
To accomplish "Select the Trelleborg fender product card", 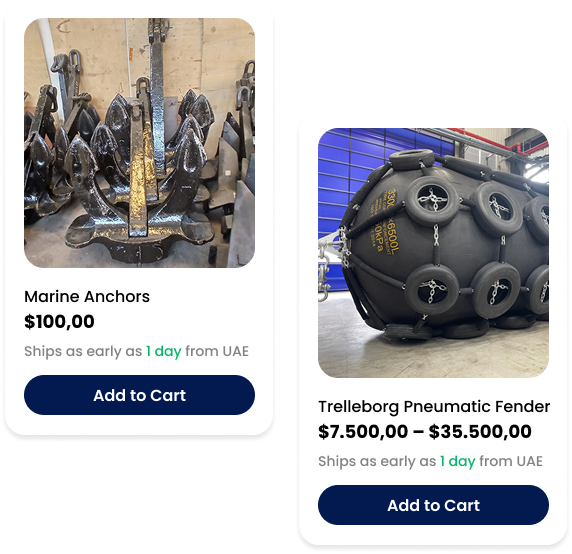I will click(433, 332).
